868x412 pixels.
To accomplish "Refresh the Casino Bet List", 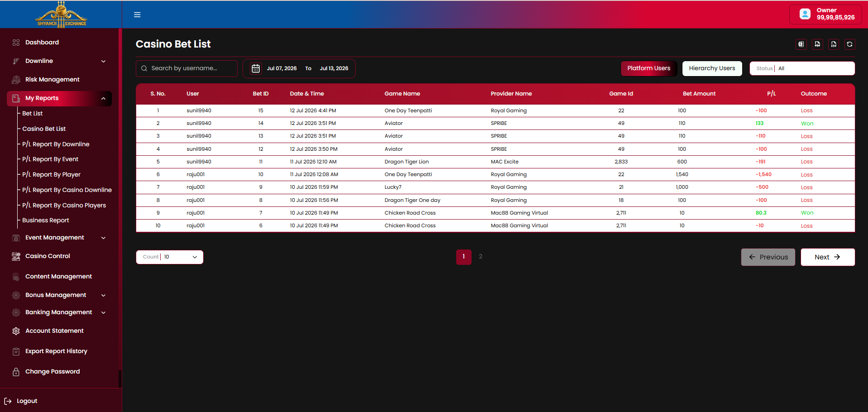I will pos(849,44).
